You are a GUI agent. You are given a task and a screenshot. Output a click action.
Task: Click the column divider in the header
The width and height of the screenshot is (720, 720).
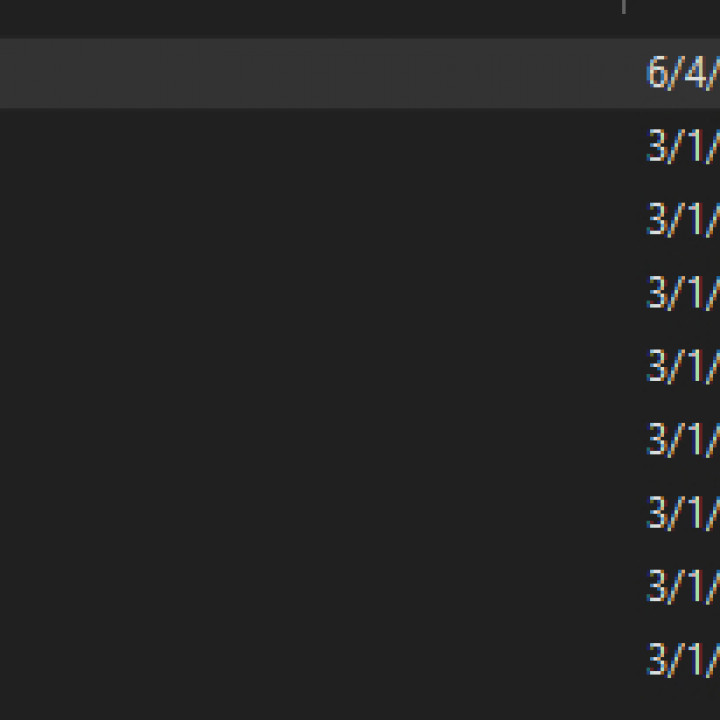tap(624, 7)
